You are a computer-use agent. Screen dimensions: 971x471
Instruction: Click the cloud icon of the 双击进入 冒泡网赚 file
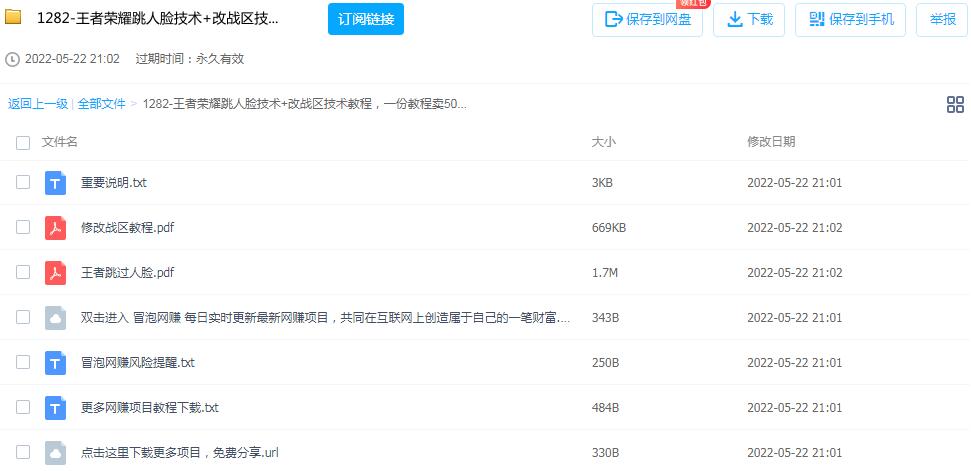(55, 318)
